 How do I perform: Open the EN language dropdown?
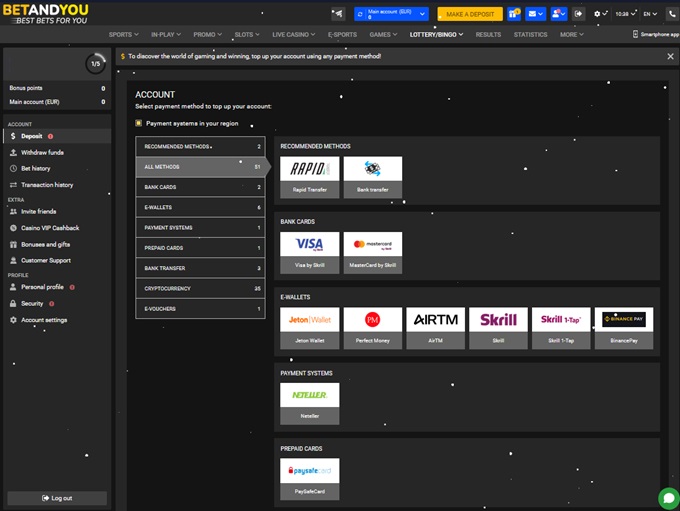[651, 14]
